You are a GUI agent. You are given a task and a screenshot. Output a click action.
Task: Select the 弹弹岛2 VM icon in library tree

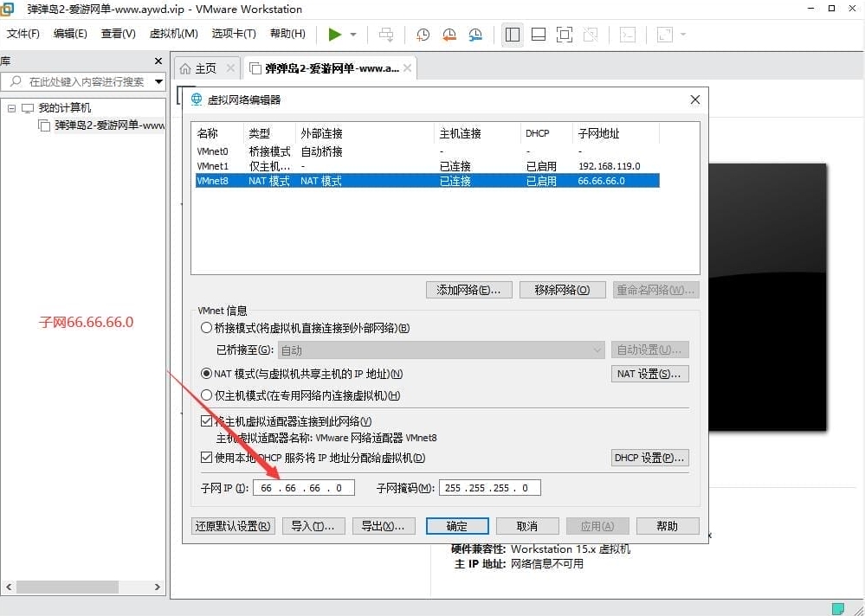(x=43, y=125)
